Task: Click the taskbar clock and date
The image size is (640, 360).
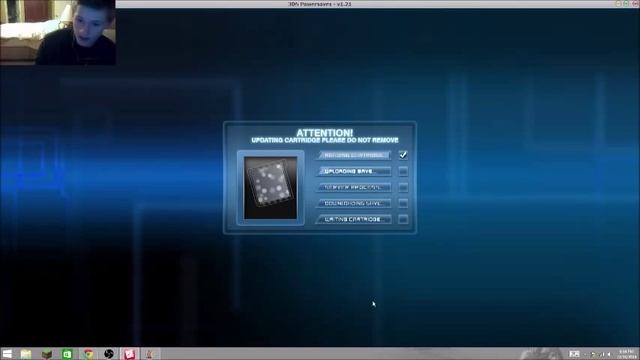Action: [x=627, y=354]
